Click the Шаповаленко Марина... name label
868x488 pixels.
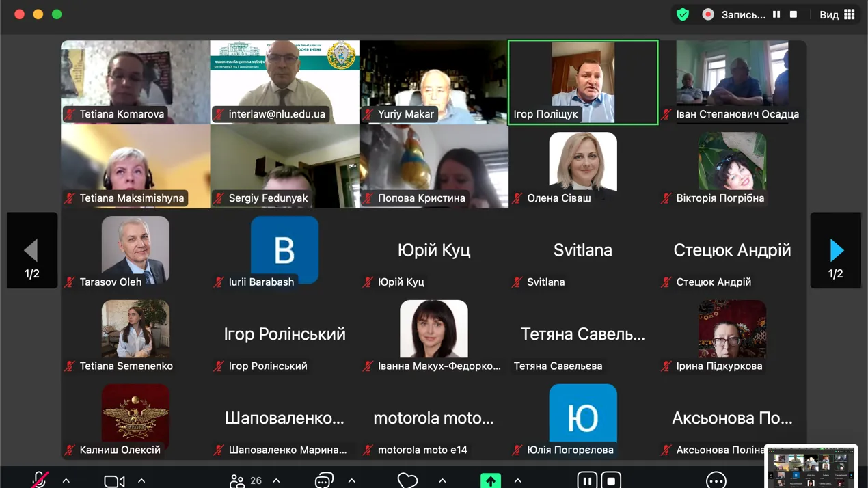(288, 450)
